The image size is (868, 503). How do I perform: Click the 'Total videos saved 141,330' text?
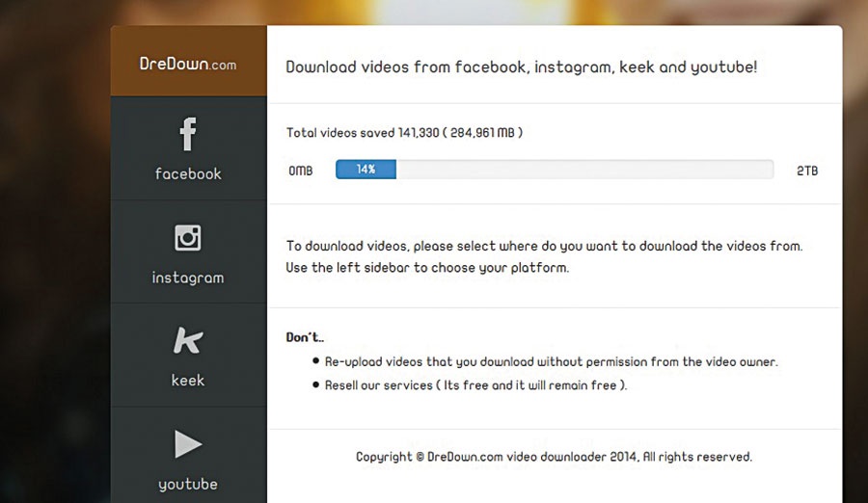click(404, 133)
